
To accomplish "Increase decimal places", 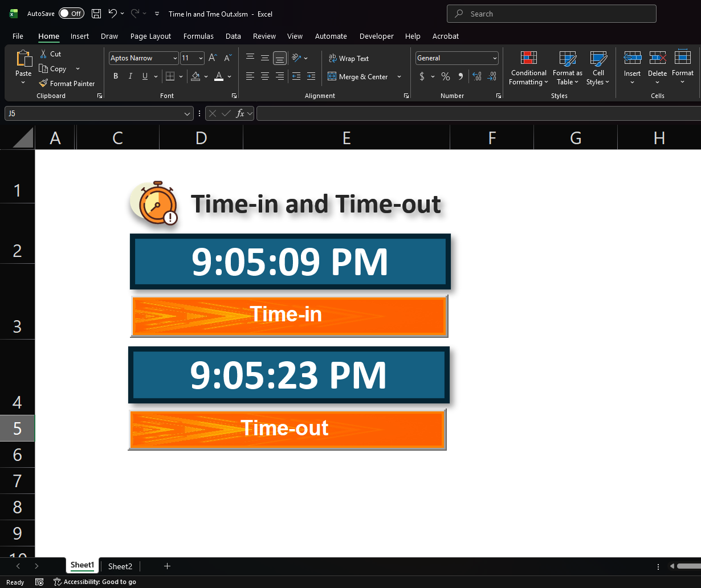I will coord(476,76).
